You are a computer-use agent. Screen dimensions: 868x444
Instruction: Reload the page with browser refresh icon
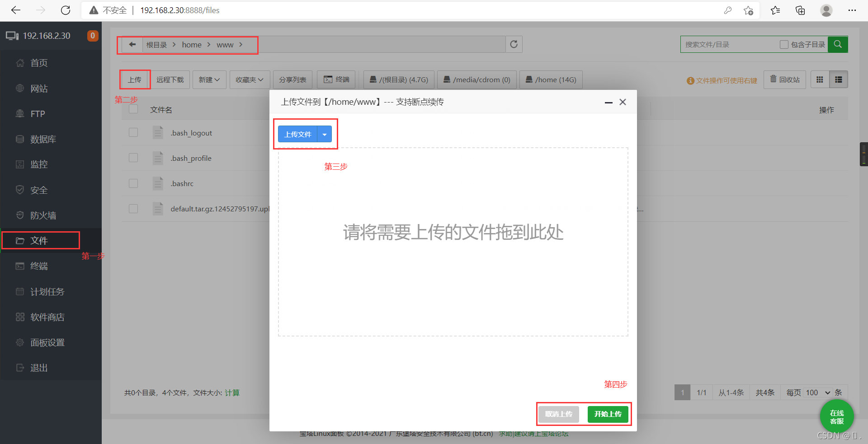66,10
